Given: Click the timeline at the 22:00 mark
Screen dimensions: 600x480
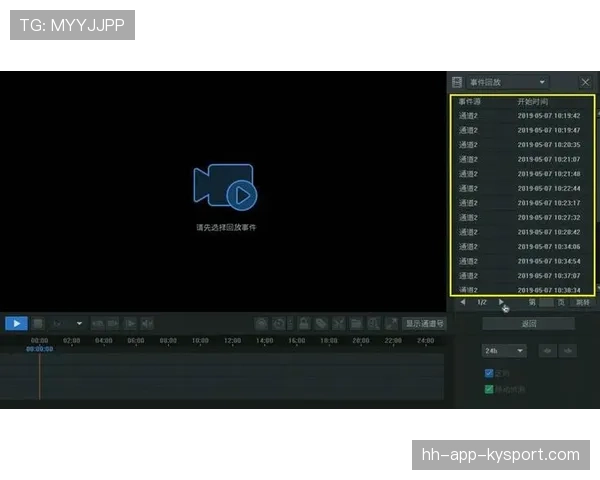Looking at the screenshot, I should tap(393, 341).
